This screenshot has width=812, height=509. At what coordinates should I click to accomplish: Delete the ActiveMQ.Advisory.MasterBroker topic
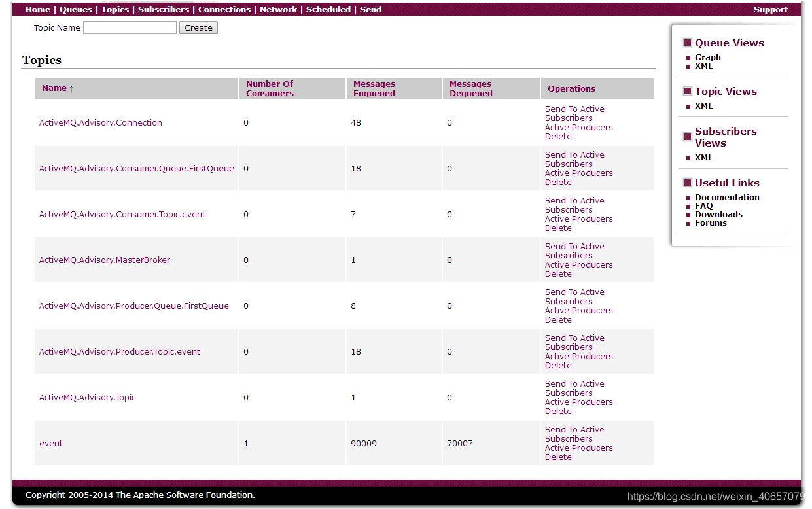click(558, 274)
